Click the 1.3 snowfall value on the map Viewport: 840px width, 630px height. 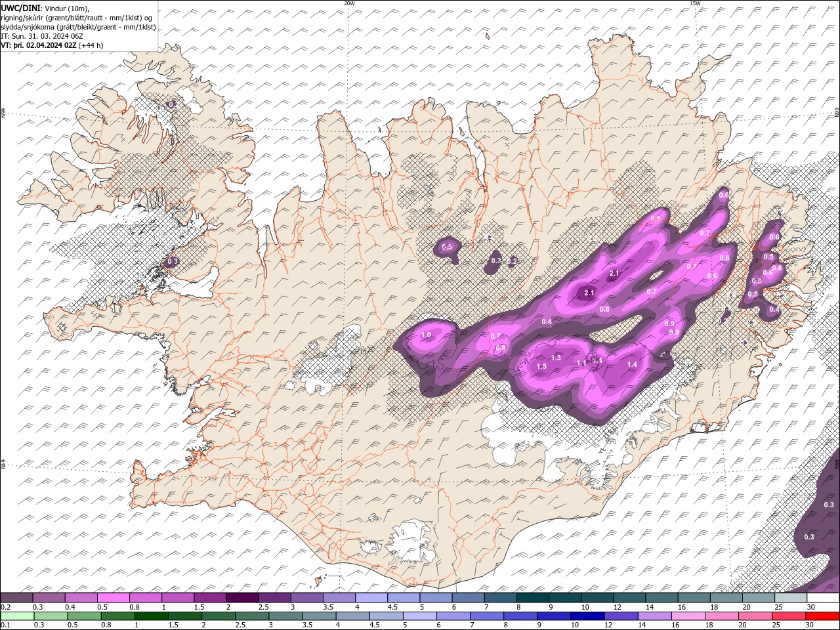[556, 358]
